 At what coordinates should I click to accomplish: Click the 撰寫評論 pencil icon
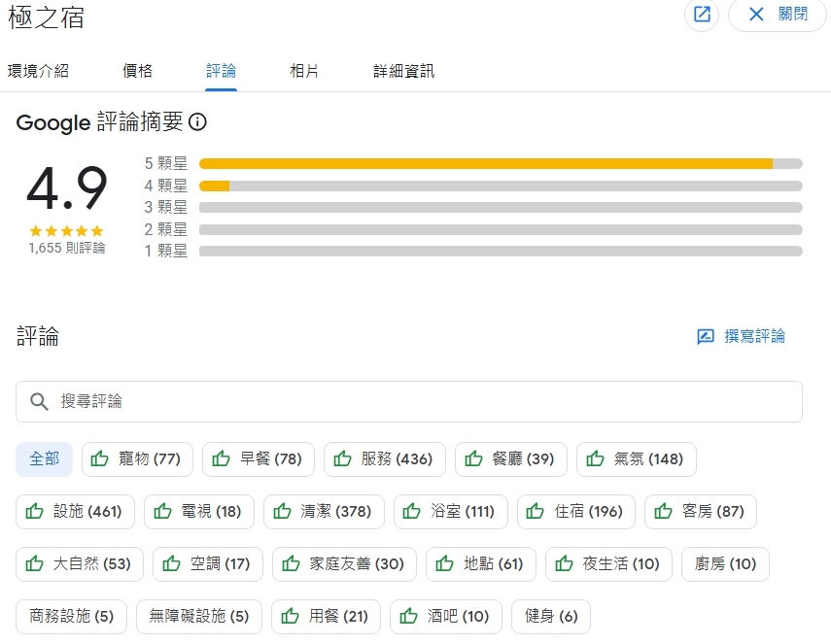tap(706, 337)
